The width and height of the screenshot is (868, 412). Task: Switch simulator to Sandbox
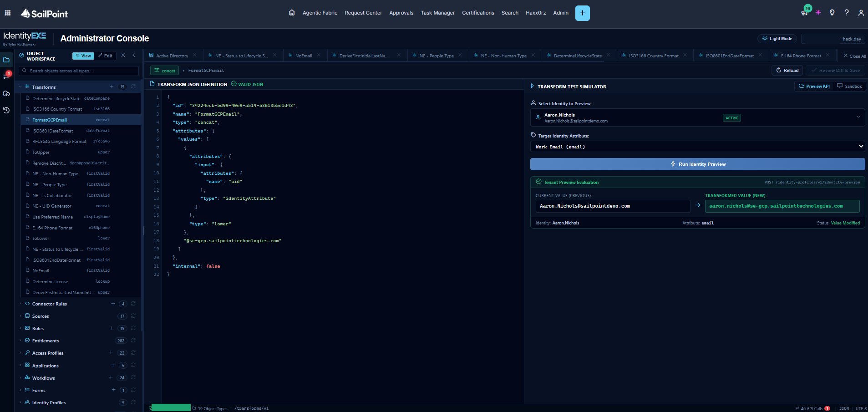[849, 86]
